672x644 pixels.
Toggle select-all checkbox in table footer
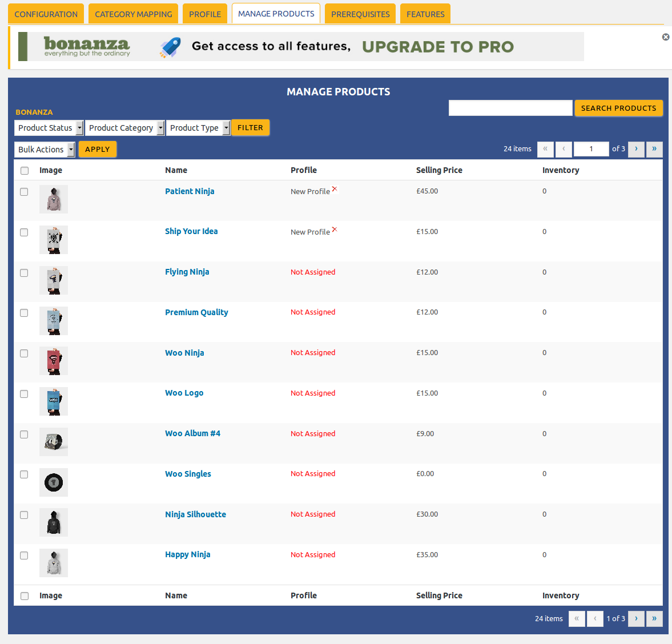pos(25,595)
